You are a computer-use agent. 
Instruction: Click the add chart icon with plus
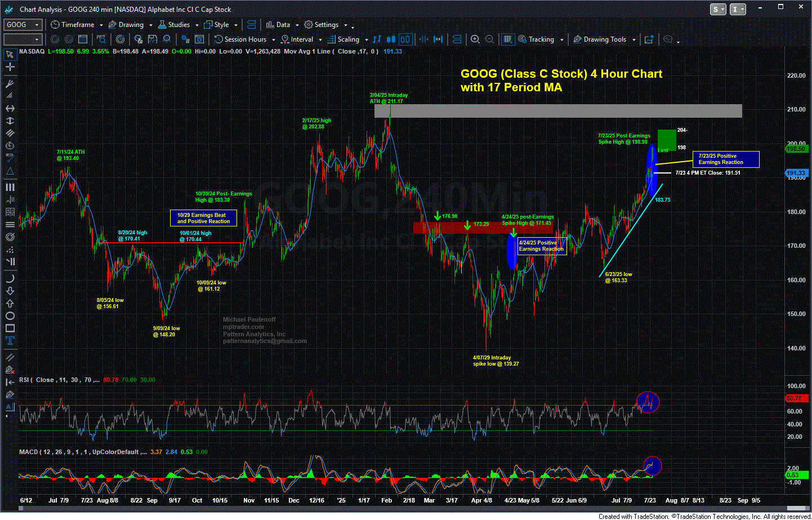pos(649,39)
